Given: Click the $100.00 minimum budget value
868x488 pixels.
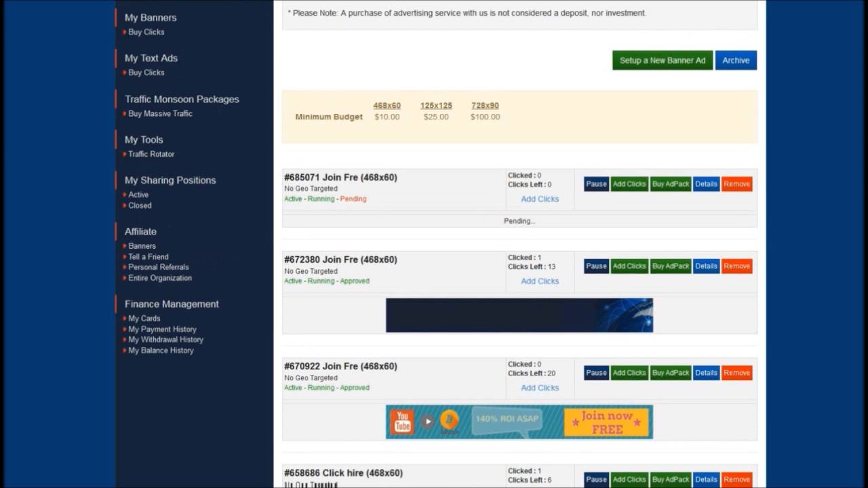Looking at the screenshot, I should pos(485,117).
